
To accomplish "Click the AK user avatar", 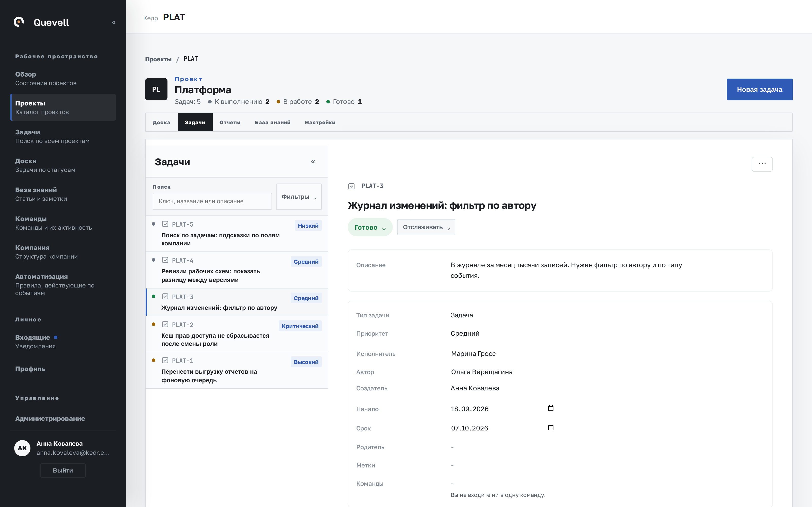I will tap(23, 448).
